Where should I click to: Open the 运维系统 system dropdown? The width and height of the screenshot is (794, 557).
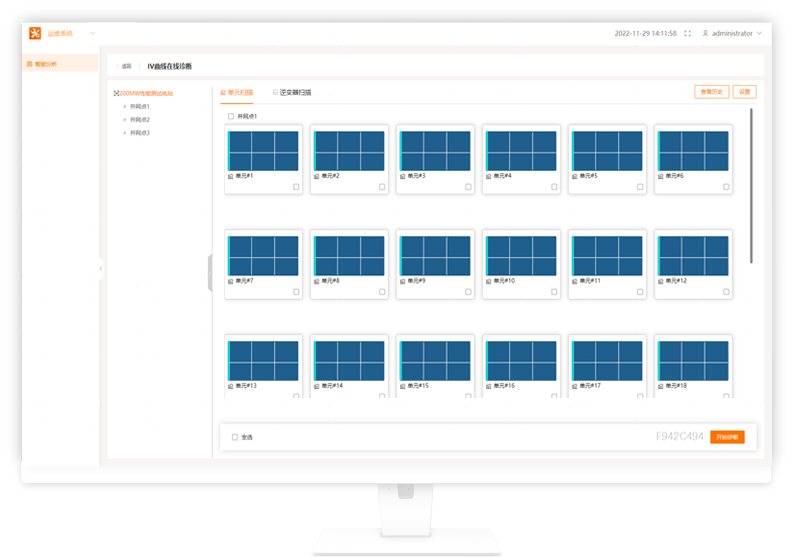pos(93,33)
